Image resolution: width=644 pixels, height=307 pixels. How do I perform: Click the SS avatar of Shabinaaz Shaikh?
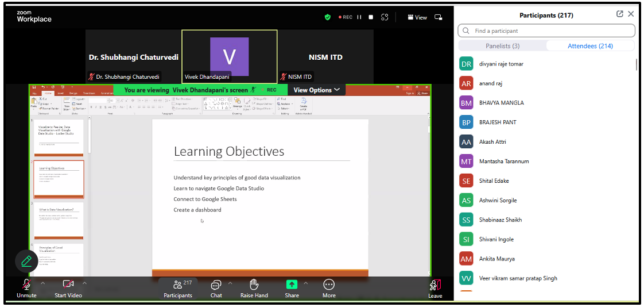pos(466,220)
